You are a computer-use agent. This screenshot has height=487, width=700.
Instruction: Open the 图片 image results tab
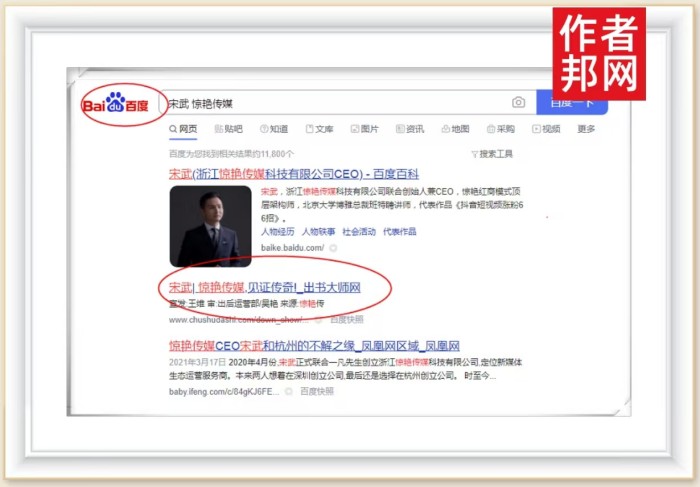364,129
